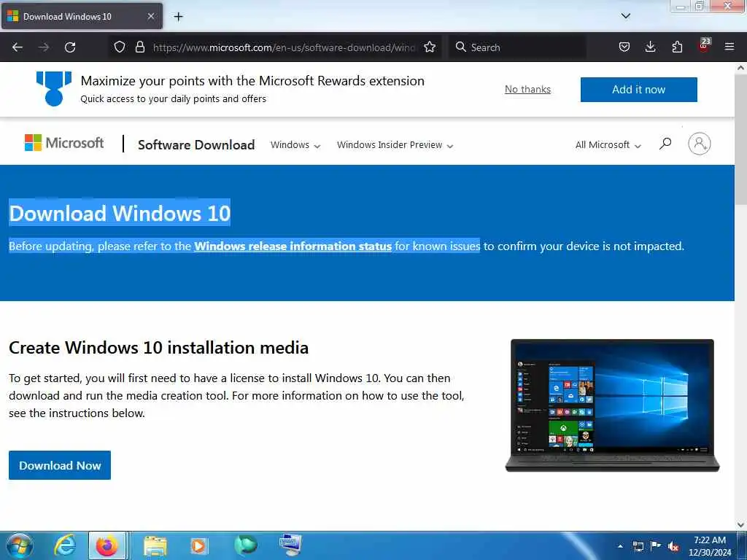Open the tracking protection shield icon

click(120, 47)
